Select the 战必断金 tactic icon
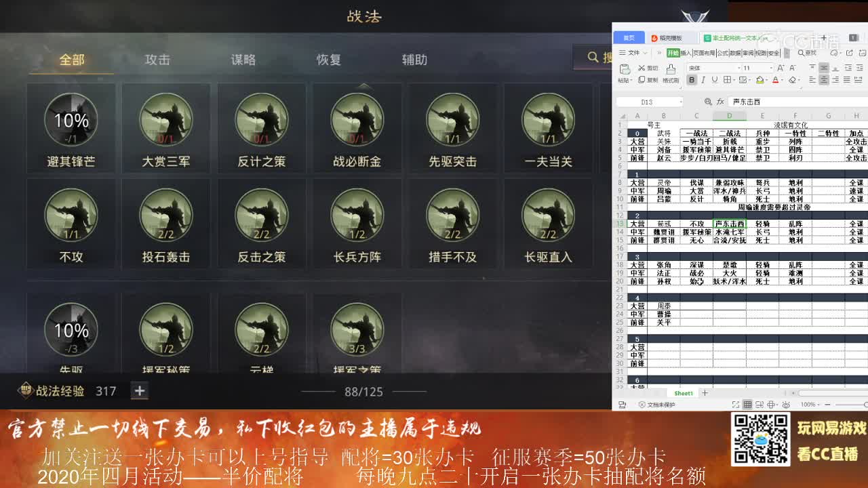The height and width of the screenshot is (488, 868). click(x=357, y=120)
